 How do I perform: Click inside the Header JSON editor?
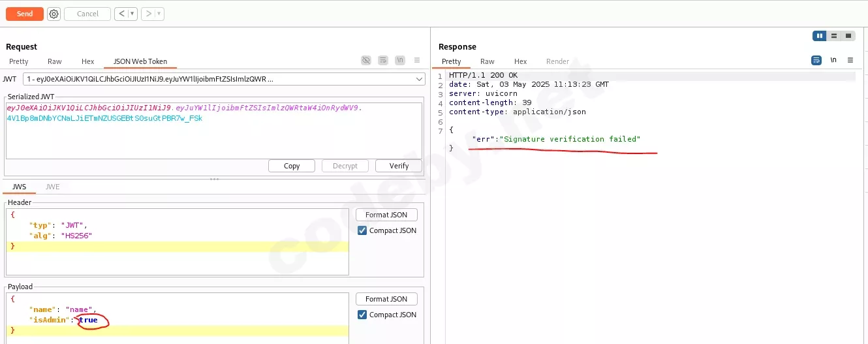click(178, 242)
